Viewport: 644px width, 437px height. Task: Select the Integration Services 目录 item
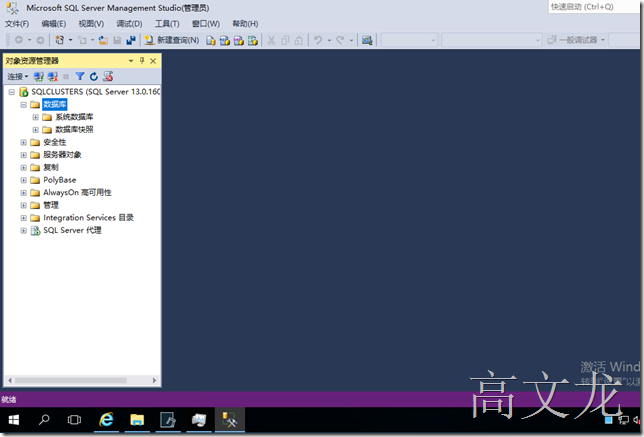click(88, 218)
